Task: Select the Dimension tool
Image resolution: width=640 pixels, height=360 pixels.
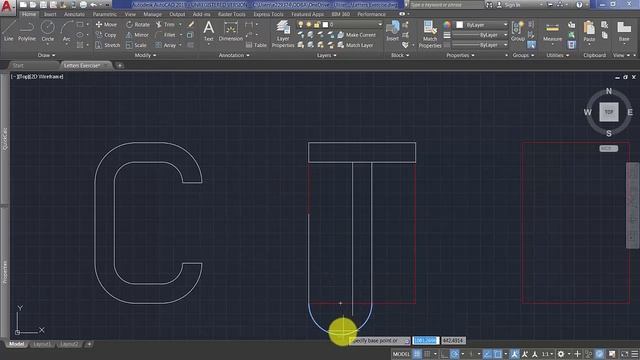Action: tap(231, 31)
